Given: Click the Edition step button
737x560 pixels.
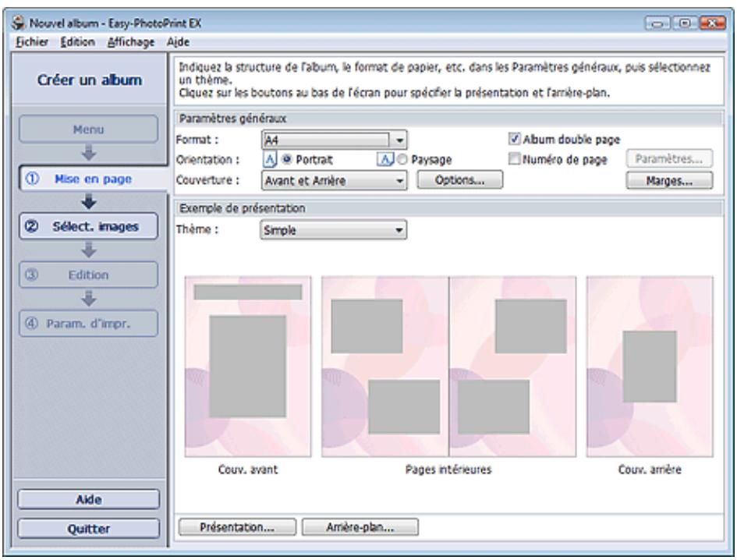Looking at the screenshot, I should pyautogui.click(x=88, y=275).
